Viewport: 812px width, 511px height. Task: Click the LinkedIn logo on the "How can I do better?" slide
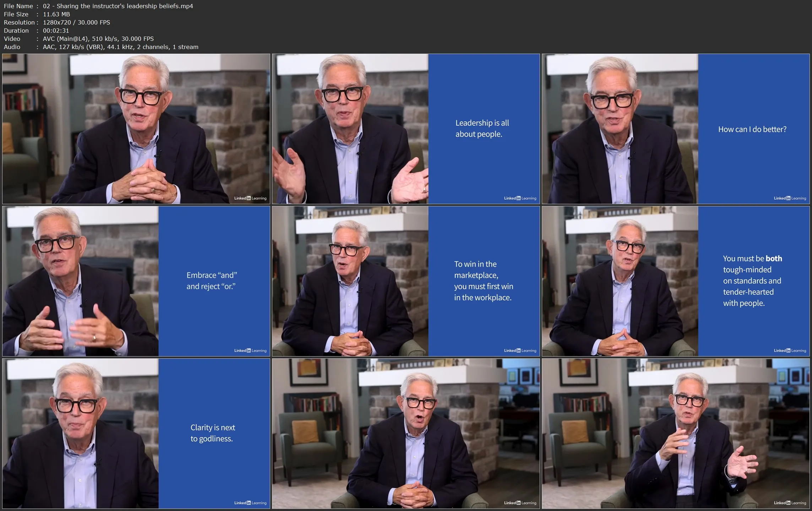(790, 198)
